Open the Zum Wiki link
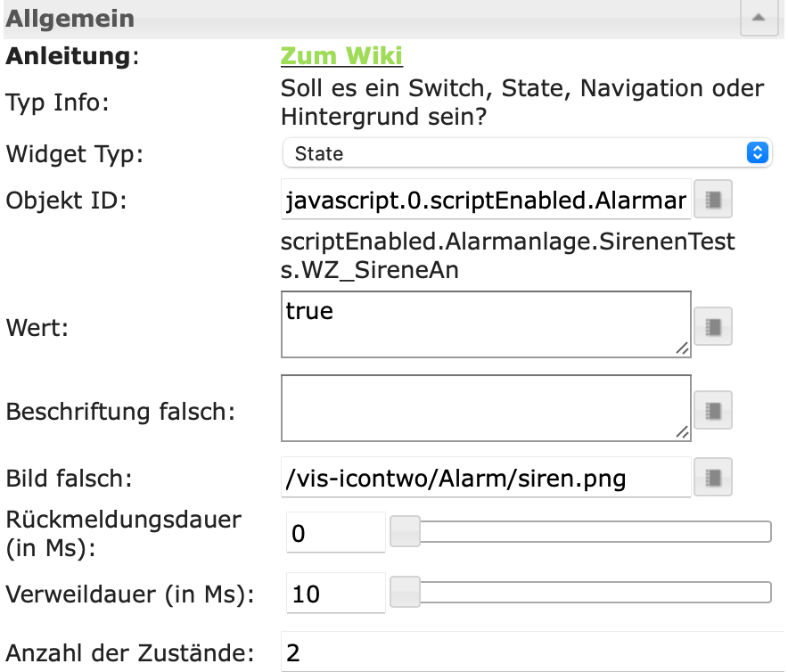Viewport: 788px width, 672px height. pos(341,56)
